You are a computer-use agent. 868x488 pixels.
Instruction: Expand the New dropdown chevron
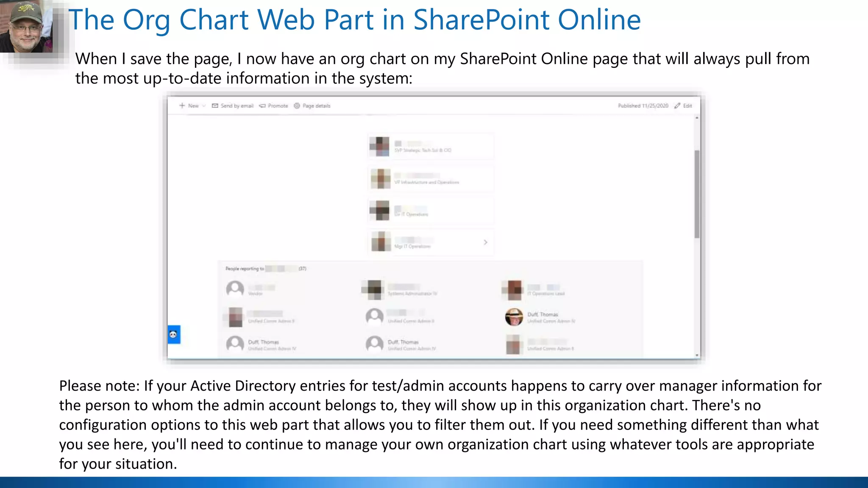point(204,105)
